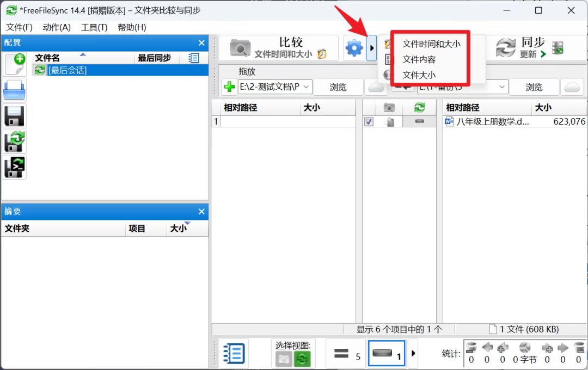This screenshot has height=370, width=588.
Task: Switch to category view camera icon
Action: [284, 360]
